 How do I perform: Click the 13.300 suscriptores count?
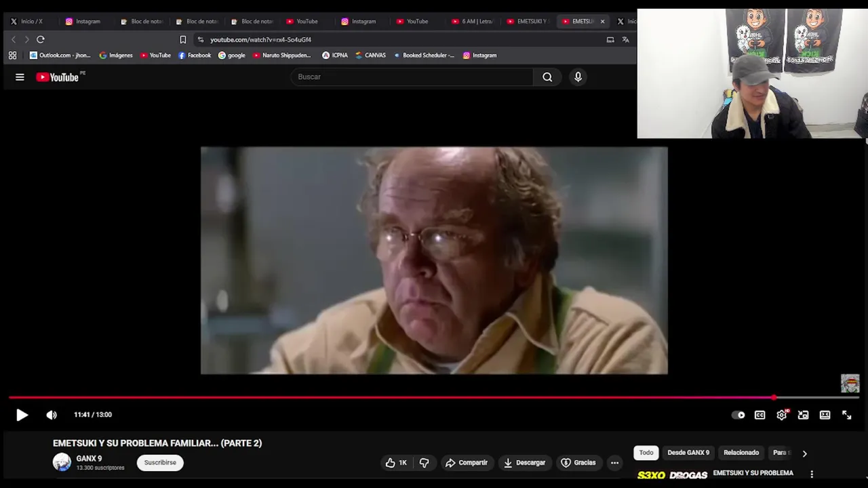pos(100,468)
